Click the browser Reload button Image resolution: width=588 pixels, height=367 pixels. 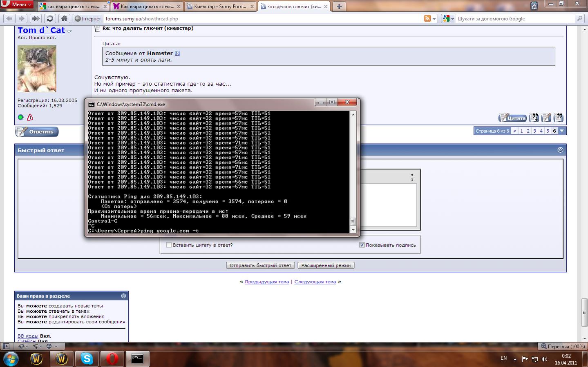pyautogui.click(x=50, y=18)
